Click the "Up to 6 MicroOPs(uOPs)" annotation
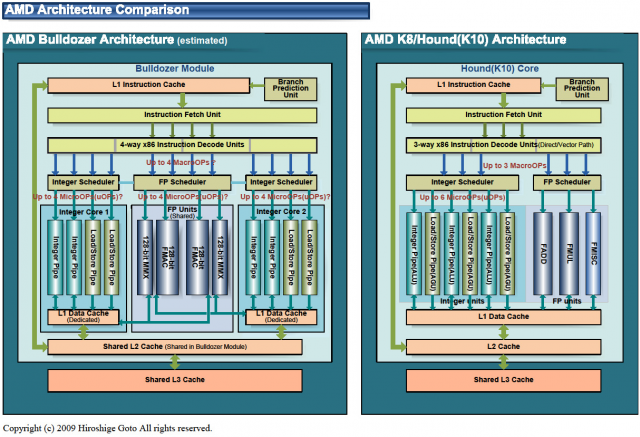The width and height of the screenshot is (640, 437). click(462, 197)
